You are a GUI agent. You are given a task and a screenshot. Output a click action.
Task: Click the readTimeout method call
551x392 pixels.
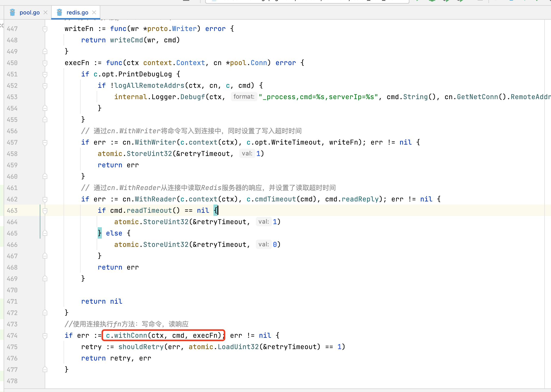[149, 210]
